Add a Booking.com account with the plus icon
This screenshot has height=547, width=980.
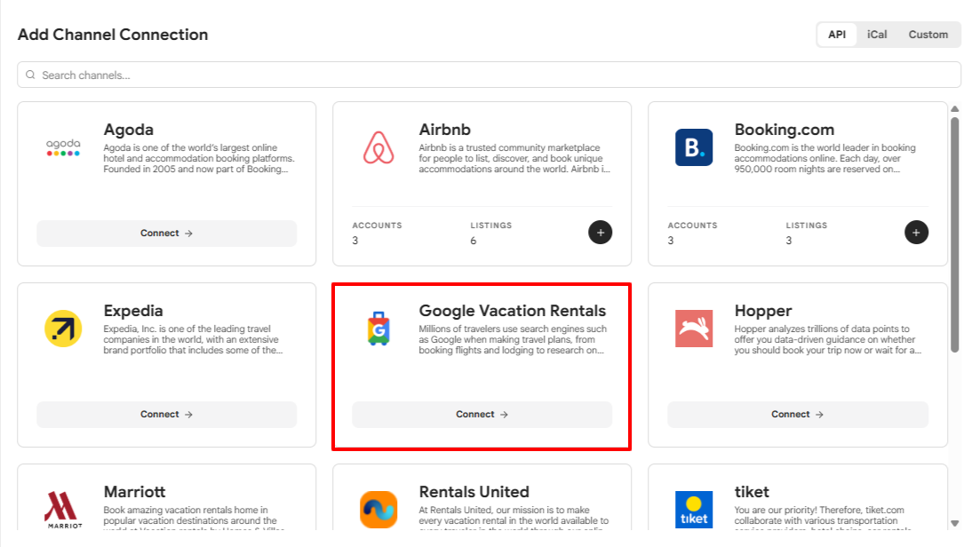[916, 233]
